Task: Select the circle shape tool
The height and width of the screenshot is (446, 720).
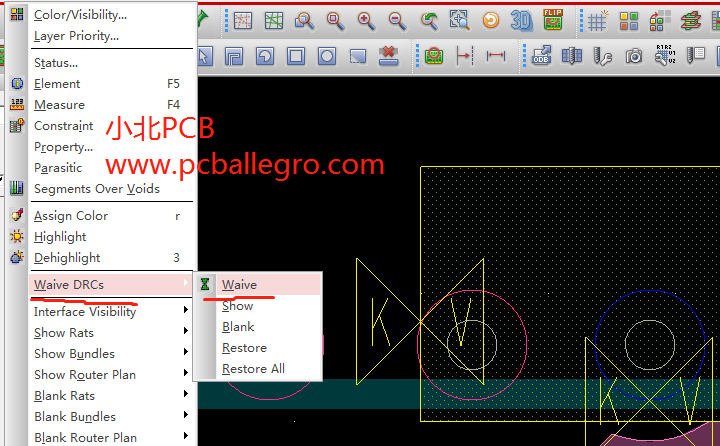Action: pyautogui.click(x=328, y=57)
